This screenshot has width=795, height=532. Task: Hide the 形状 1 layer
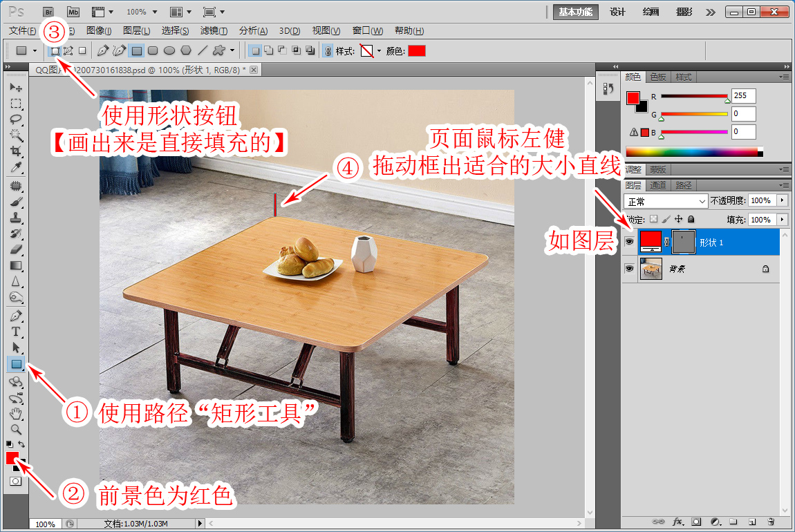(x=629, y=242)
